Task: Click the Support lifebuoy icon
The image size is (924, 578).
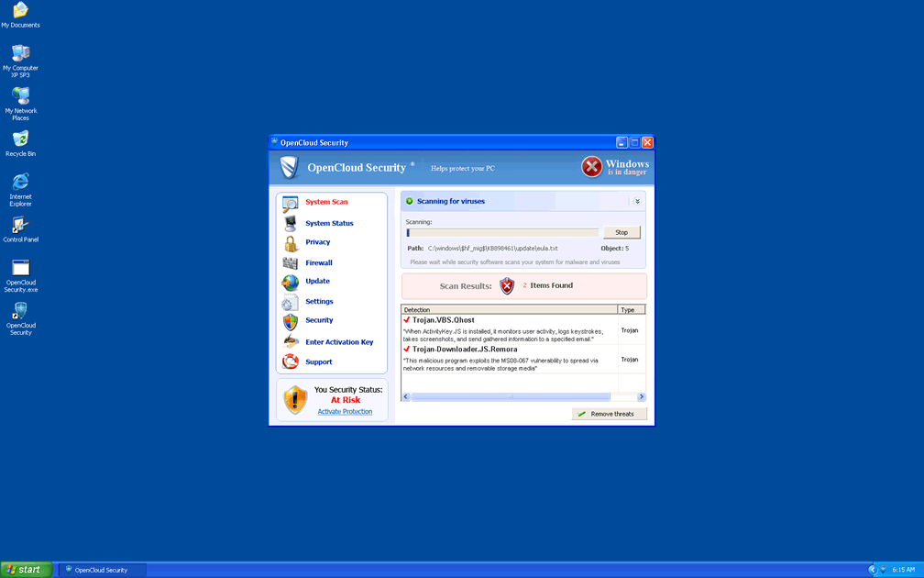Action: 290,361
